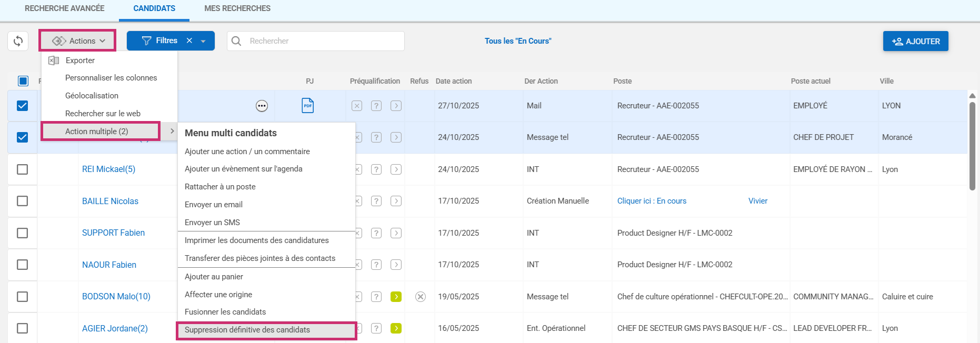Click the refresh list icon
The image size is (980, 343).
click(x=18, y=41)
